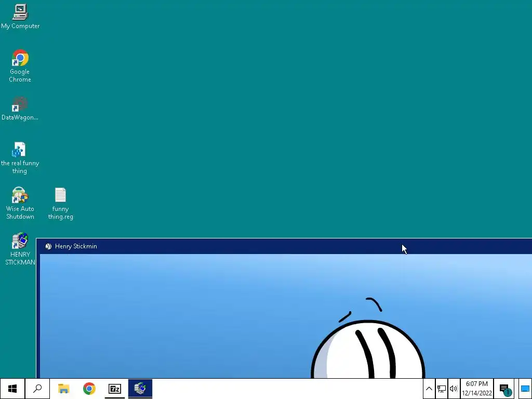Open Google Chrome desktop shortcut
The width and height of the screenshot is (532, 399).
tap(20, 66)
